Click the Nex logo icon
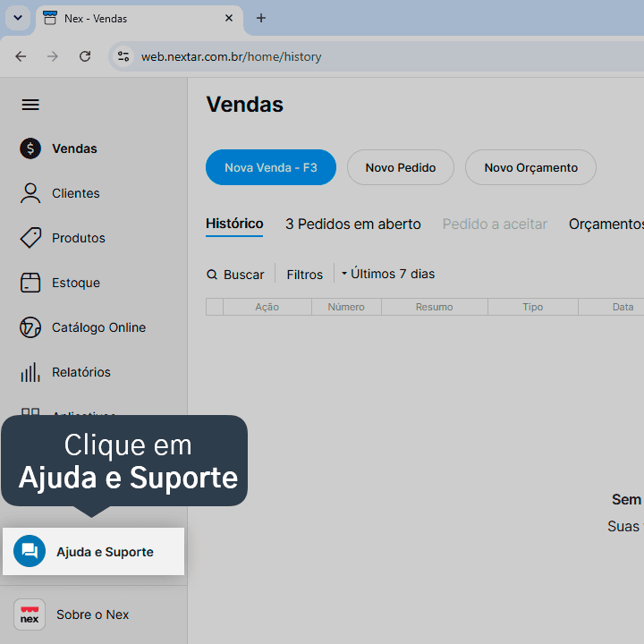 (30, 614)
